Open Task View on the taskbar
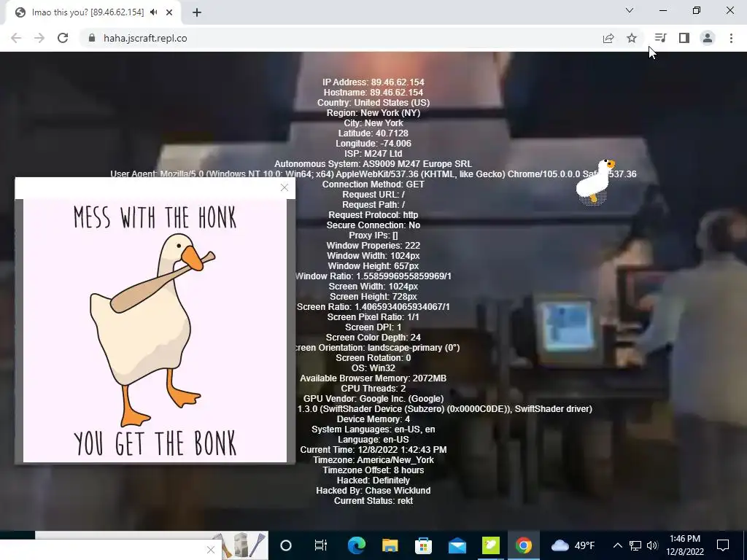This screenshot has width=747, height=560. click(321, 545)
